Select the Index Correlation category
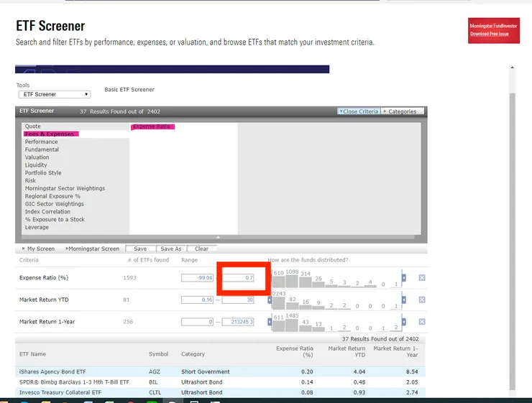 pyautogui.click(x=47, y=212)
